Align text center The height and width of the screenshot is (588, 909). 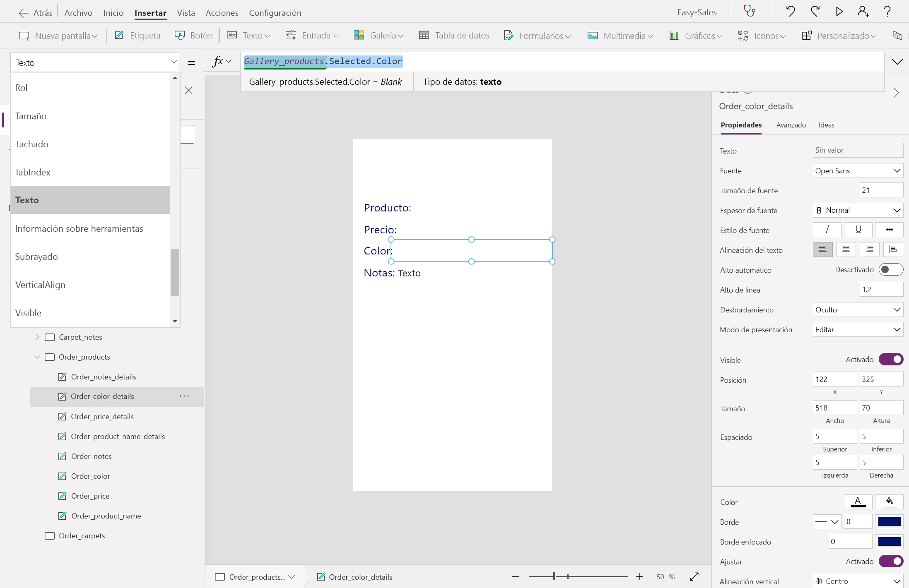846,250
